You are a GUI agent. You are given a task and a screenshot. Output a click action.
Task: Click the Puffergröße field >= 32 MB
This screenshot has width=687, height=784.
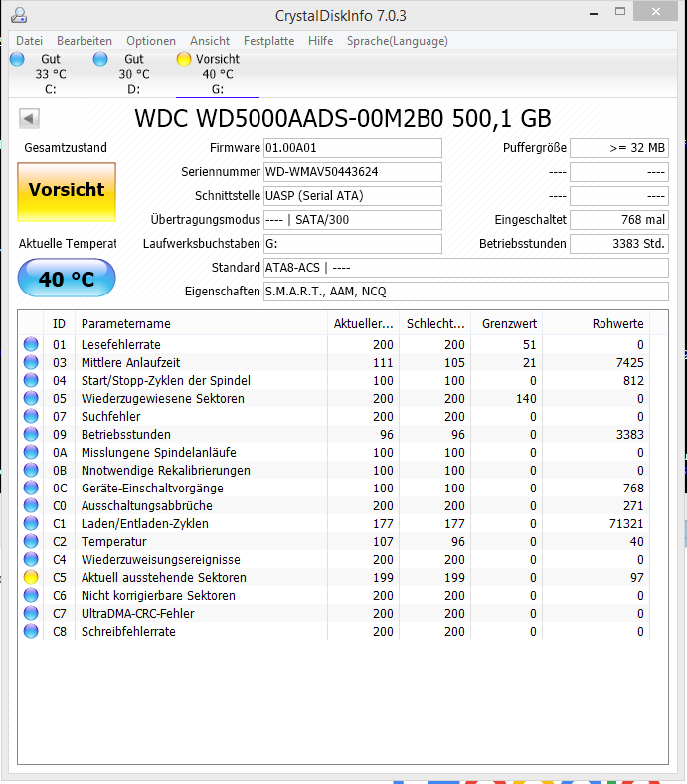click(619, 148)
